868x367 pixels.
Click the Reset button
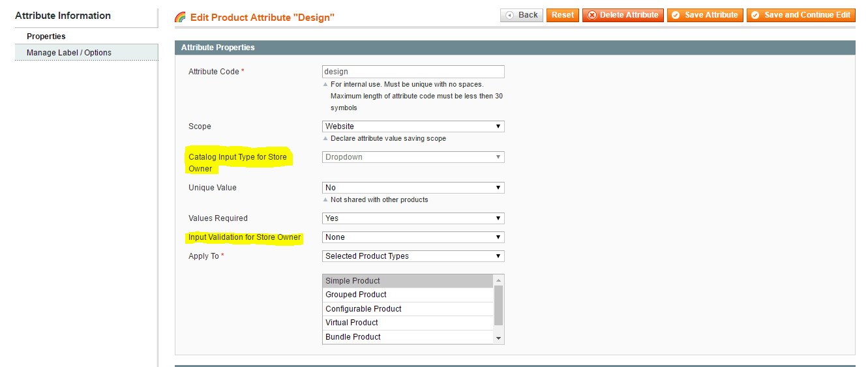[563, 15]
